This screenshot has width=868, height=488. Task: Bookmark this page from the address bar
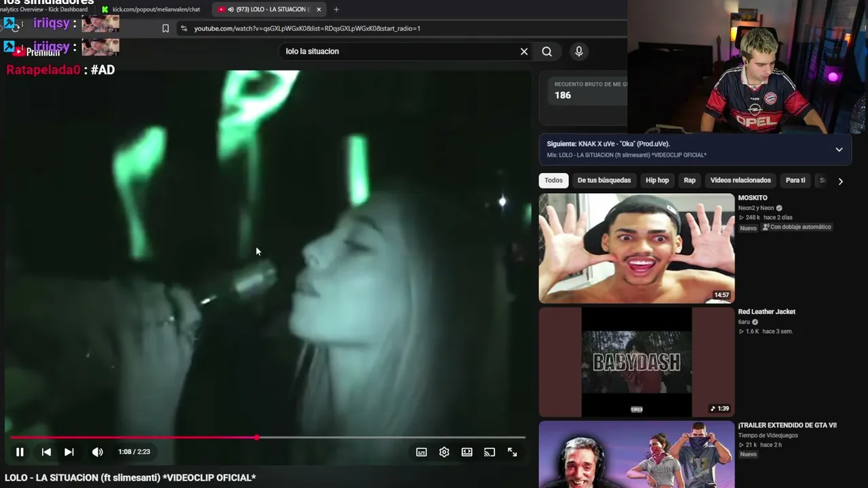click(165, 28)
